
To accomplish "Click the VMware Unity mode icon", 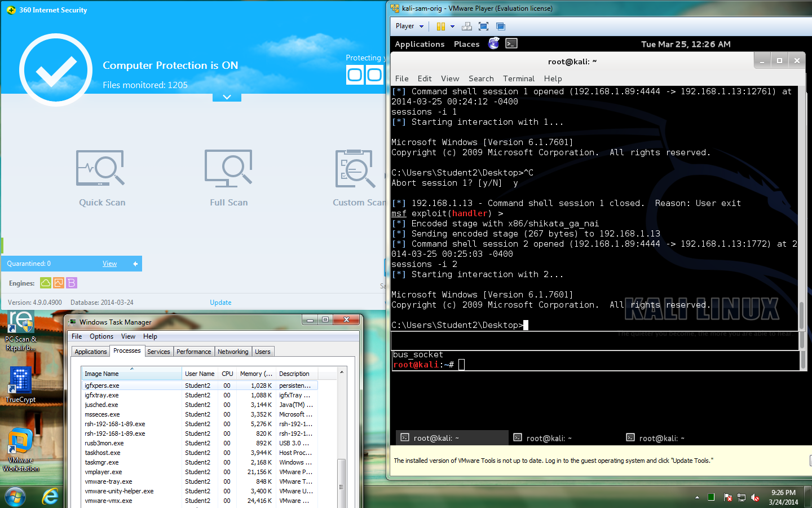I will click(500, 27).
